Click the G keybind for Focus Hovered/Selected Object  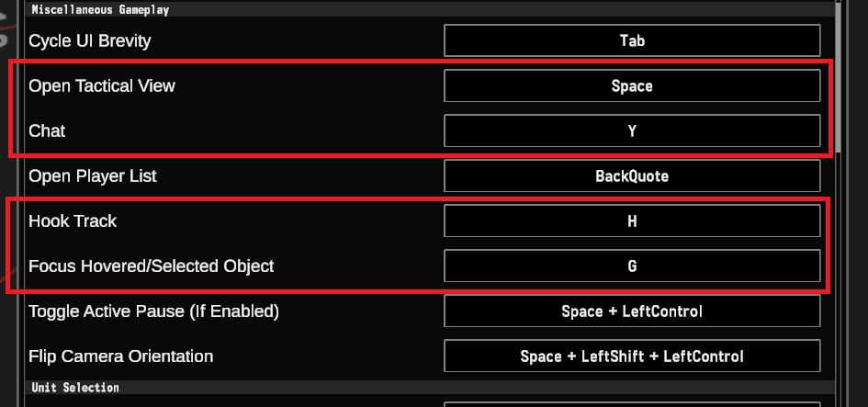[632, 266]
